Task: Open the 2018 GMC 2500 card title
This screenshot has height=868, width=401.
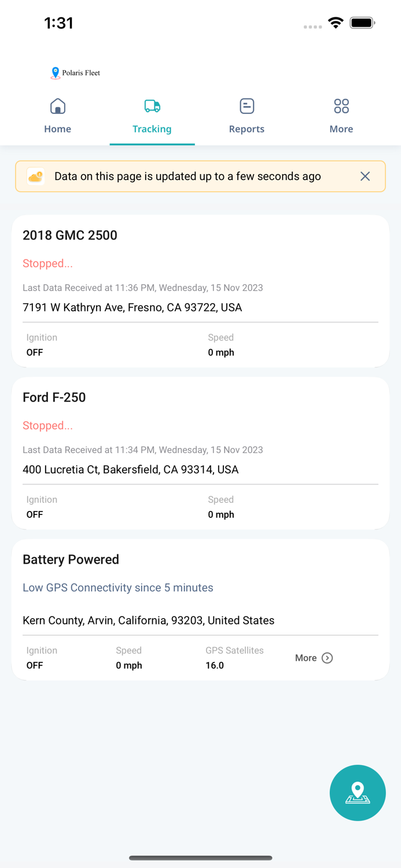Action: [x=70, y=235]
